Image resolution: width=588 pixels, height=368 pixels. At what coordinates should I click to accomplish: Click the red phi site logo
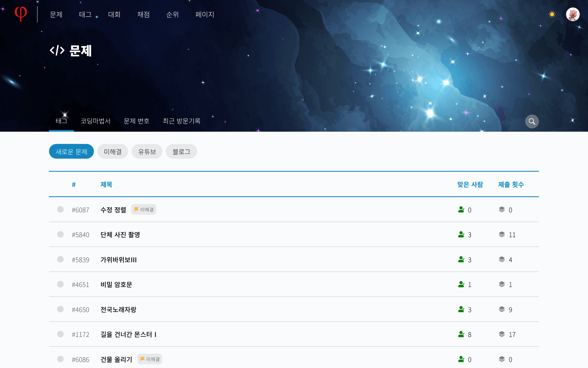click(x=21, y=14)
